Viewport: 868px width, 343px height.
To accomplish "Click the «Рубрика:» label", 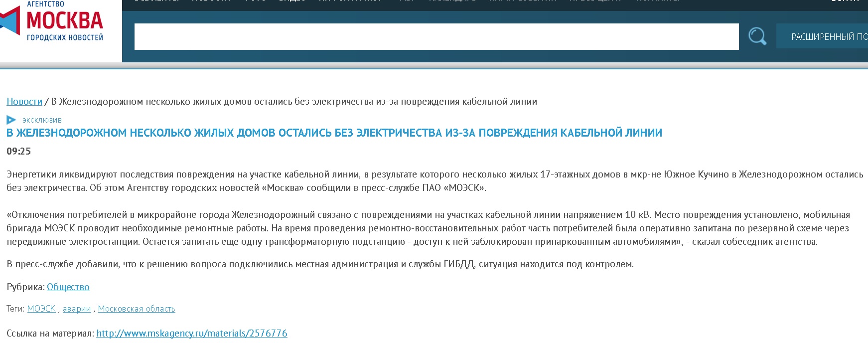I will click(26, 287).
